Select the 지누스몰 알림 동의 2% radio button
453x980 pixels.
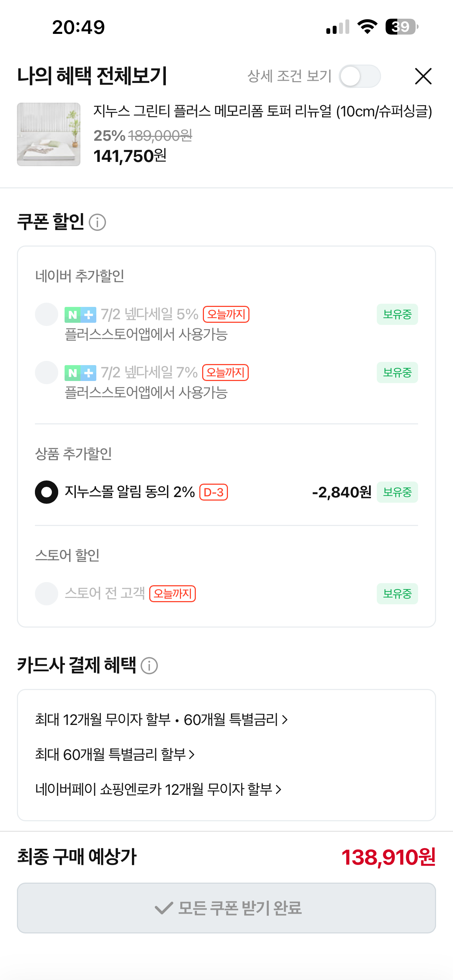pos(47,492)
